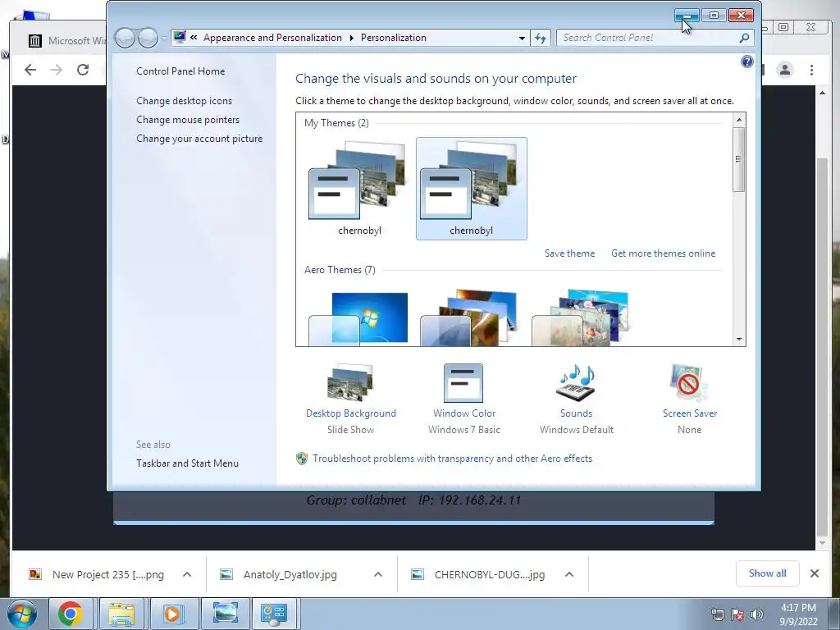
Task: Open Change mouse pointers
Action: 188,120
